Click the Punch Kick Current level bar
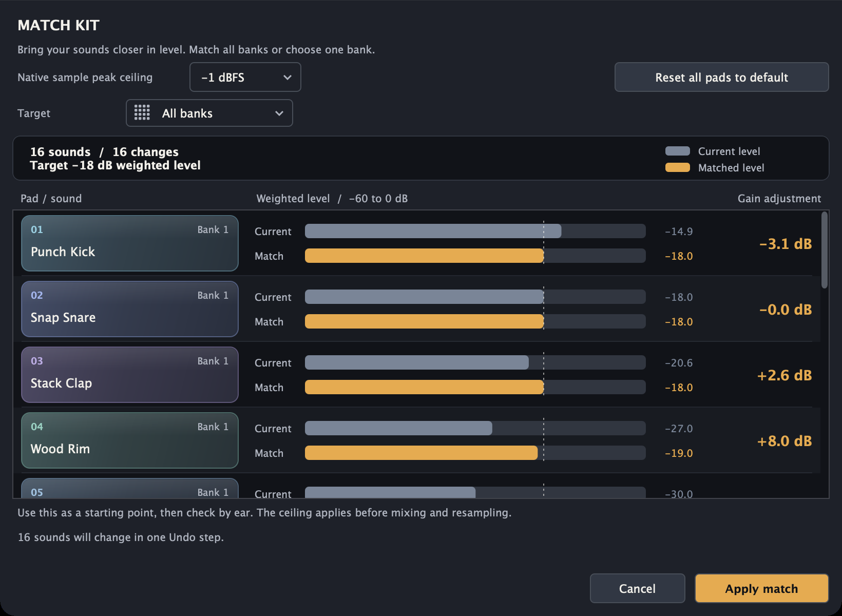 475,231
